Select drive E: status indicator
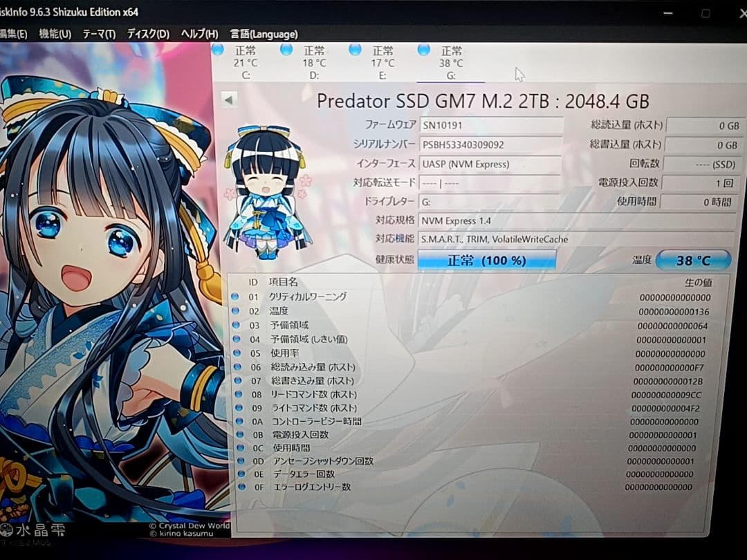Image resolution: width=747 pixels, height=560 pixels. [355, 50]
